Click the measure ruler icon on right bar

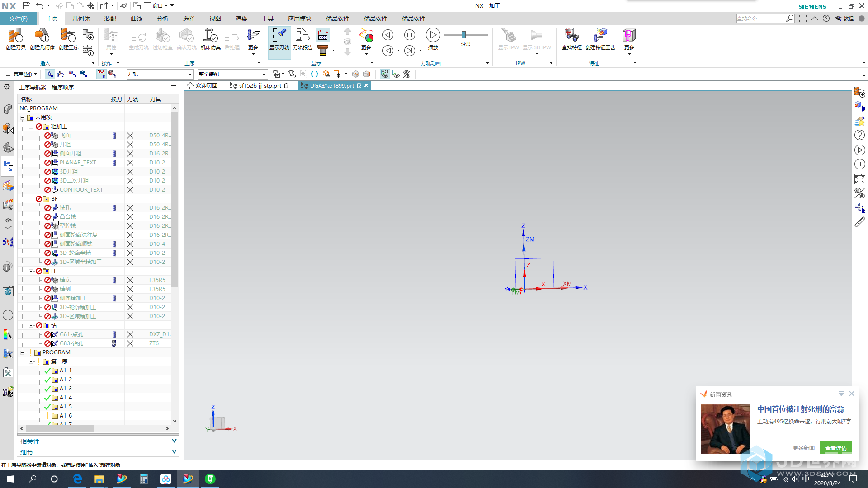coord(859,222)
